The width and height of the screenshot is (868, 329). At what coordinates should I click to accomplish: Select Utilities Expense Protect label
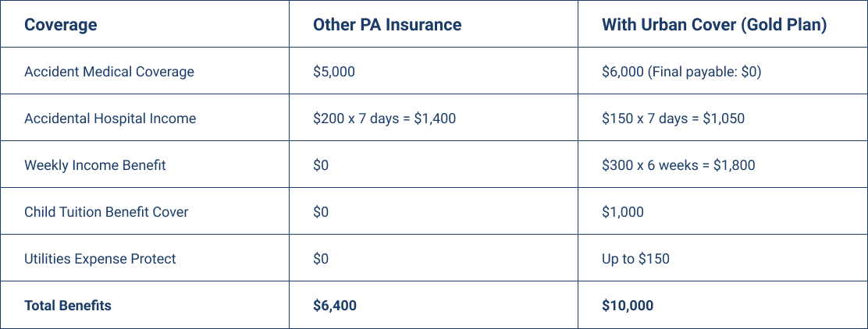tap(100, 259)
